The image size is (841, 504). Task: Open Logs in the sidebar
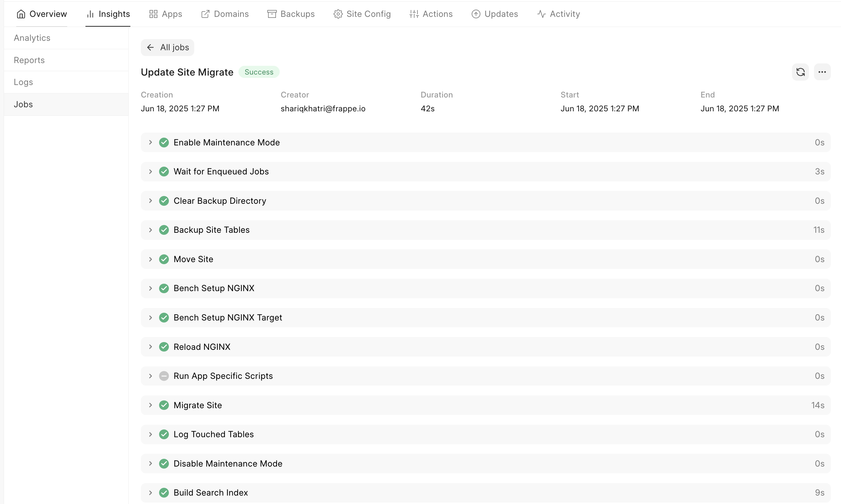[x=23, y=82]
